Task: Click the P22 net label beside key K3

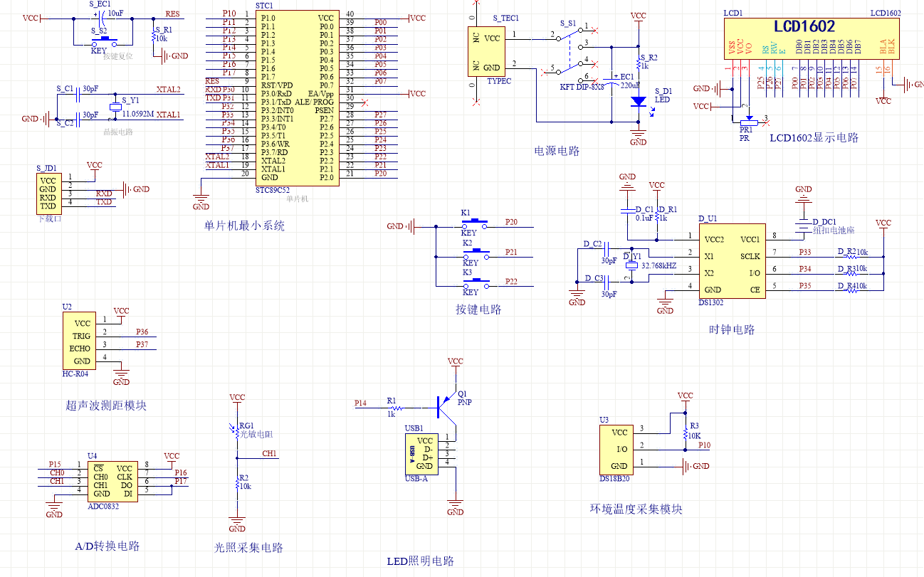Action: click(511, 282)
